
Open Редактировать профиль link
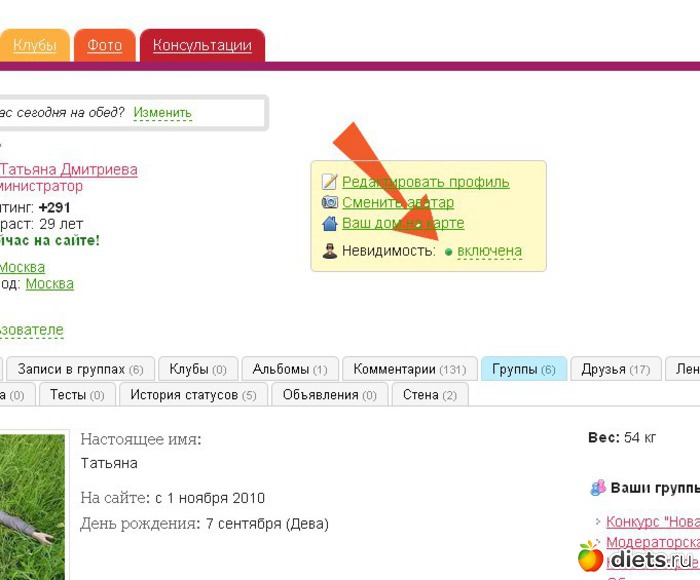pyautogui.click(x=425, y=182)
